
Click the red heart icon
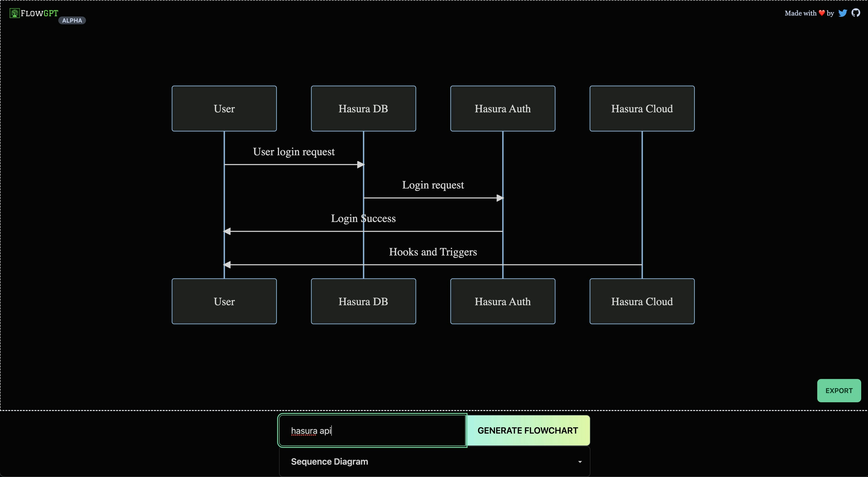point(822,13)
